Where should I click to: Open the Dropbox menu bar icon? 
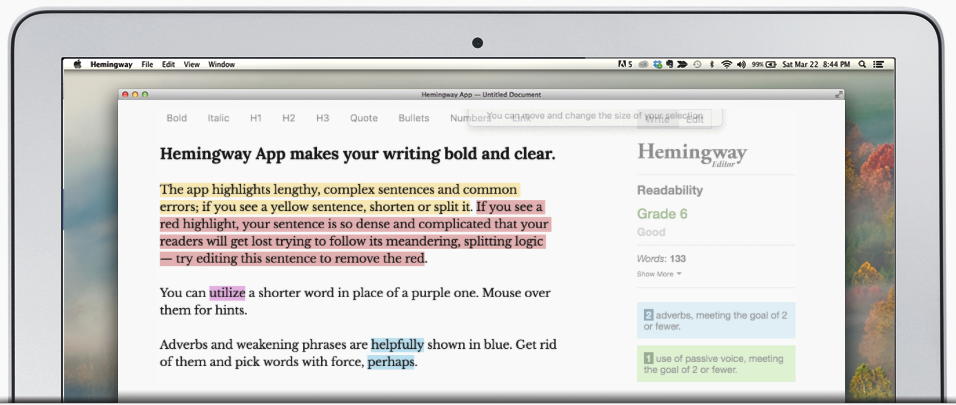657,64
